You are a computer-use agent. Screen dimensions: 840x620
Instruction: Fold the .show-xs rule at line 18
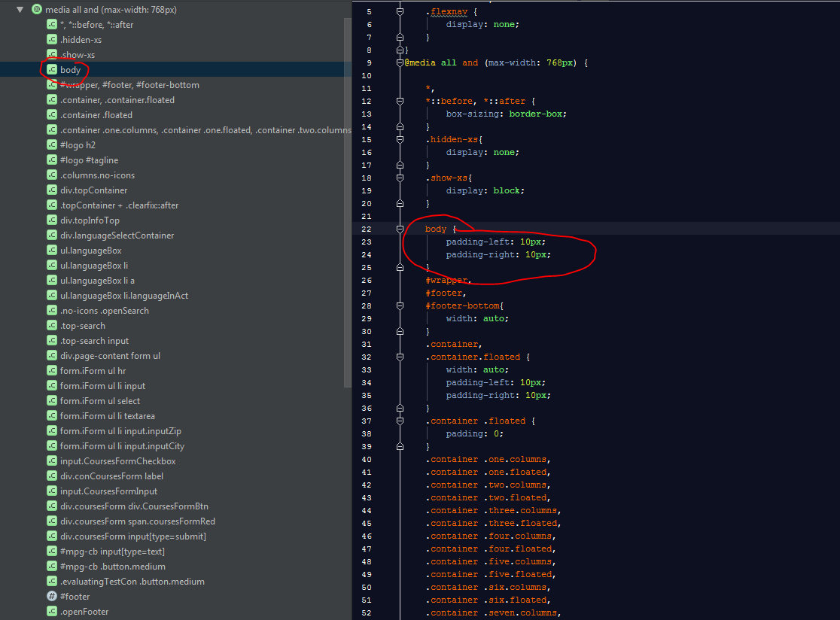400,178
